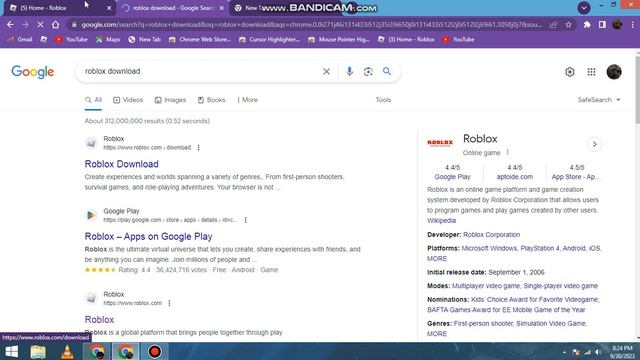Screen dimensions: 640x360
Task: Search by image with Google Lens
Action: click(x=368, y=71)
